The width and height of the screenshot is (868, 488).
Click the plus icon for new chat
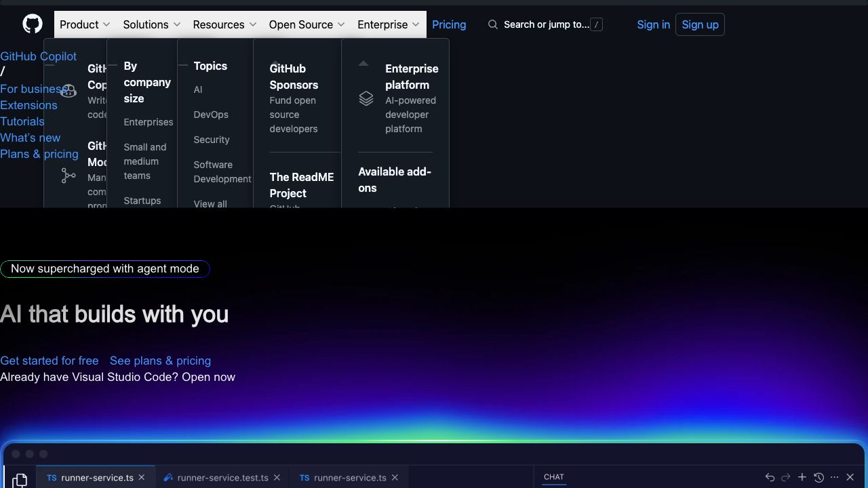click(x=802, y=477)
